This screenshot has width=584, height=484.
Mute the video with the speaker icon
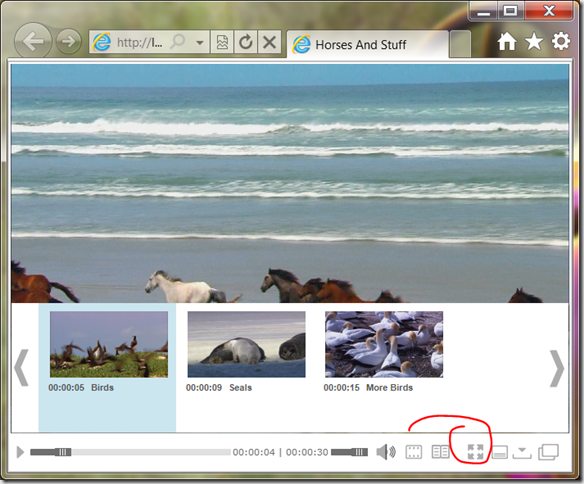click(x=386, y=452)
